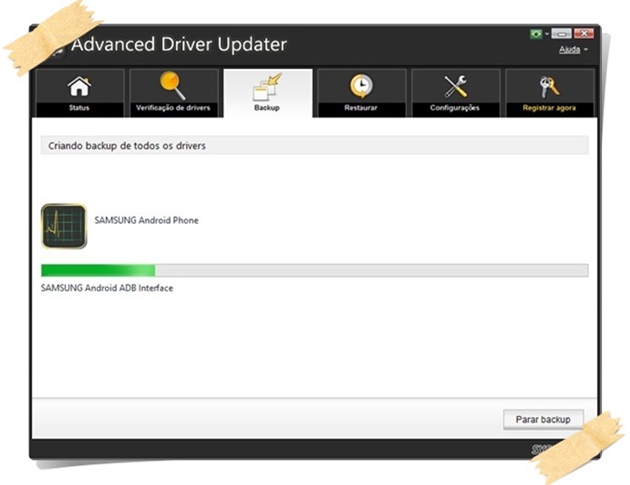Click the Restaurar clock icon
This screenshot has height=485, width=630.
pyautogui.click(x=361, y=86)
